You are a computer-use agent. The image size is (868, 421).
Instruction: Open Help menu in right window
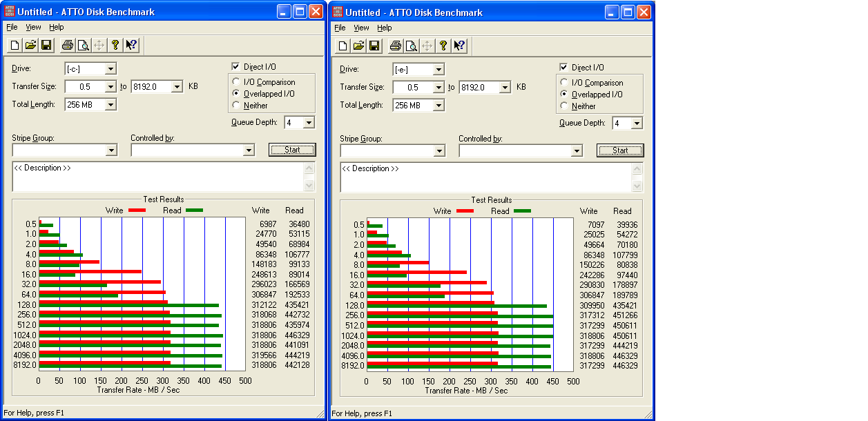(385, 28)
